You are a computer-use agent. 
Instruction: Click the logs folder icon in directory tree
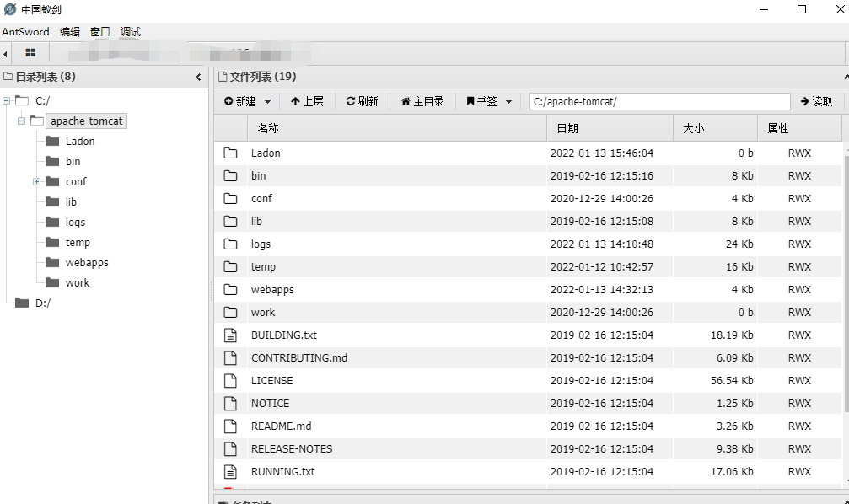click(x=52, y=223)
